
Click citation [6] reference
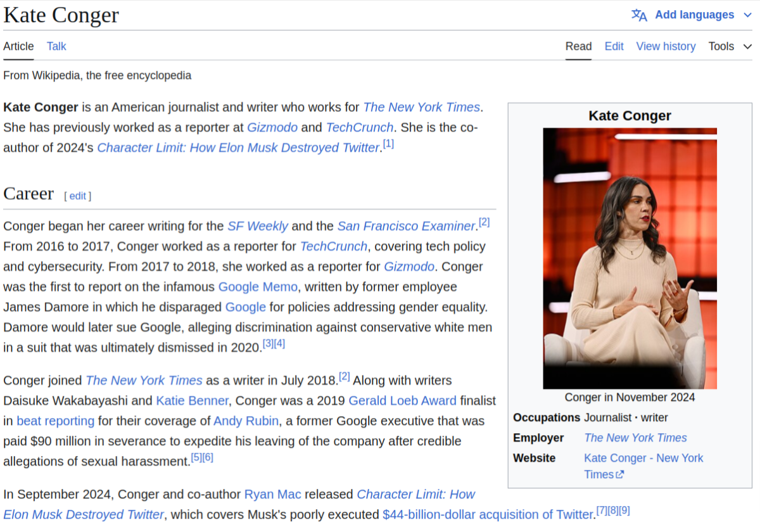tap(208, 457)
